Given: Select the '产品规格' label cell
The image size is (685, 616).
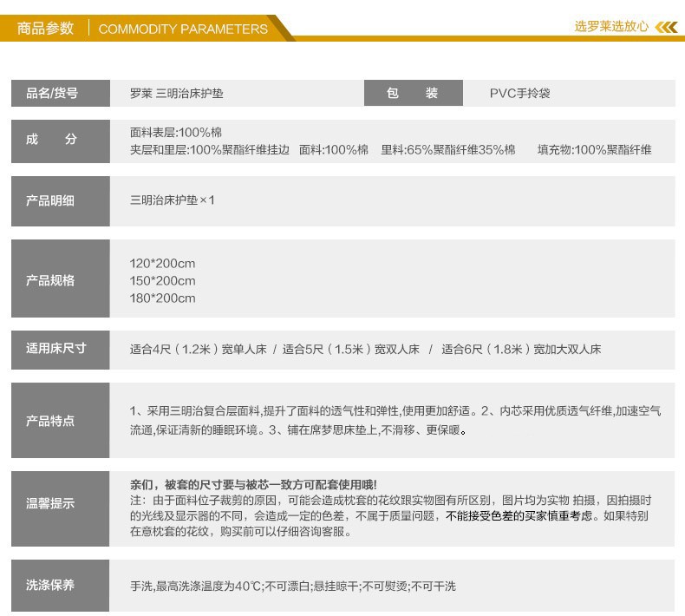Looking at the screenshot, I should coord(61,279).
